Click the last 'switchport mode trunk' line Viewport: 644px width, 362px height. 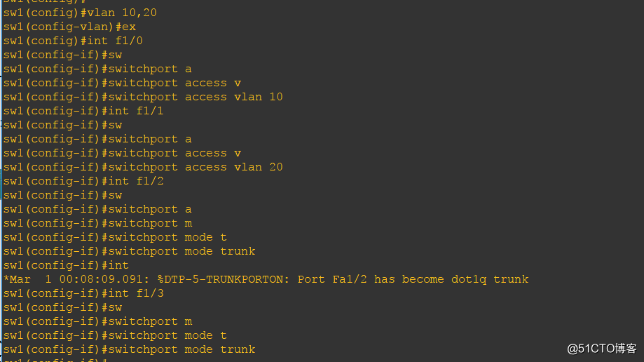[x=129, y=349]
